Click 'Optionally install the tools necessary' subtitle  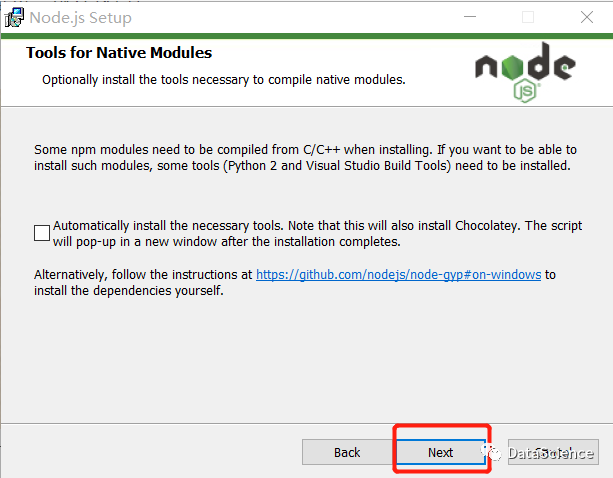pos(224,80)
